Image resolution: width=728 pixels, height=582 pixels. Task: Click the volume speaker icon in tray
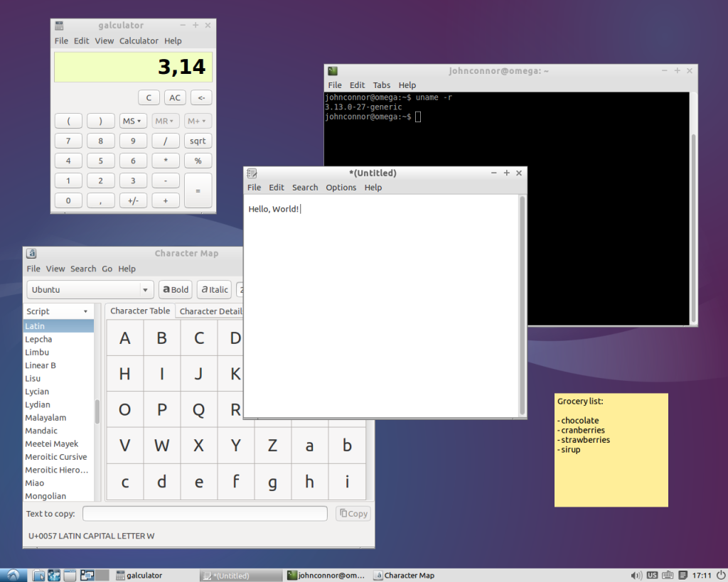(636, 575)
